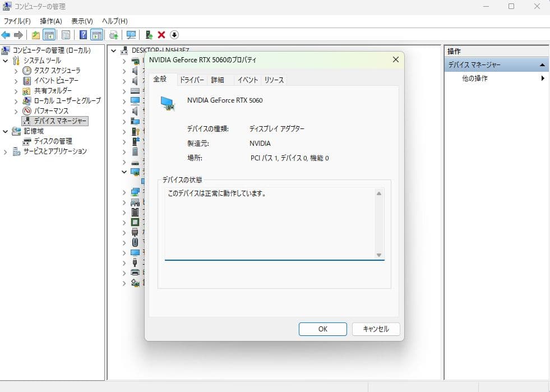Viewport: 550px width, 392px height.
Task: Switch to the 詳細 tab
Action: pyautogui.click(x=218, y=80)
